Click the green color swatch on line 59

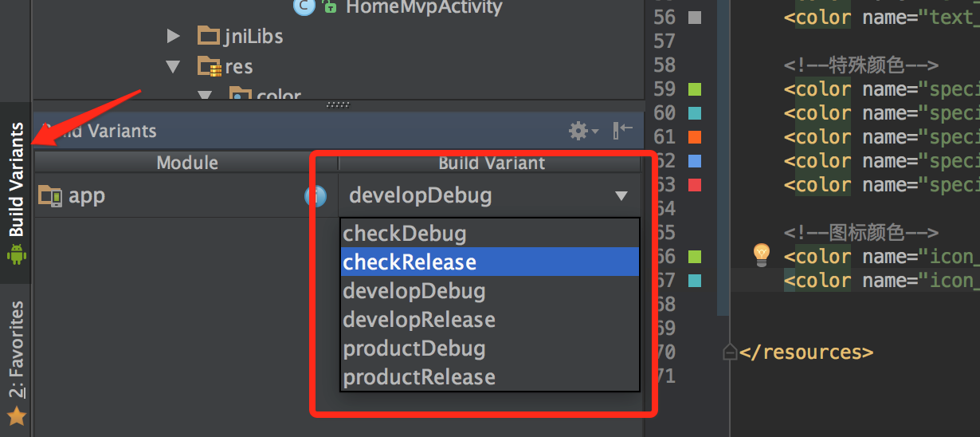[x=694, y=89]
